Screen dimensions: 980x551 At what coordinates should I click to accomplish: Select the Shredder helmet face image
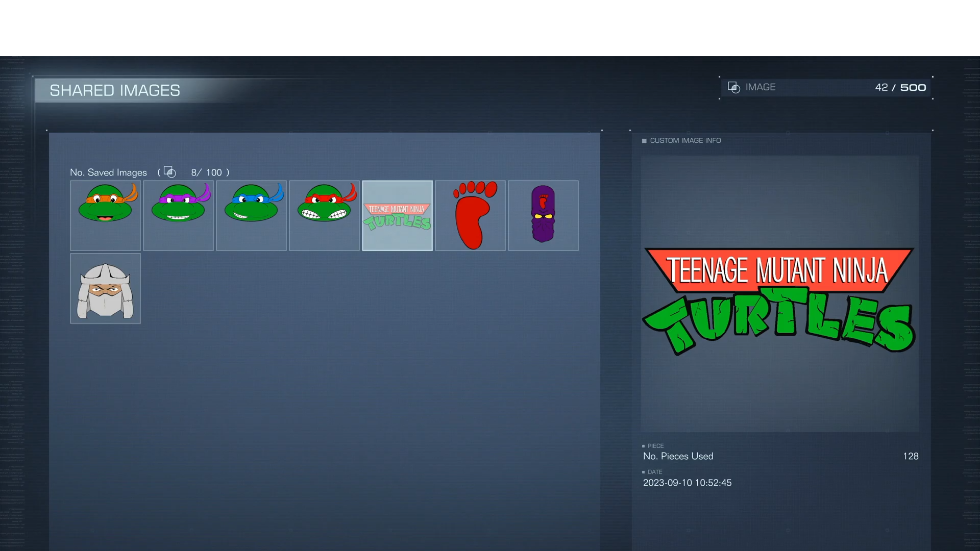point(105,288)
